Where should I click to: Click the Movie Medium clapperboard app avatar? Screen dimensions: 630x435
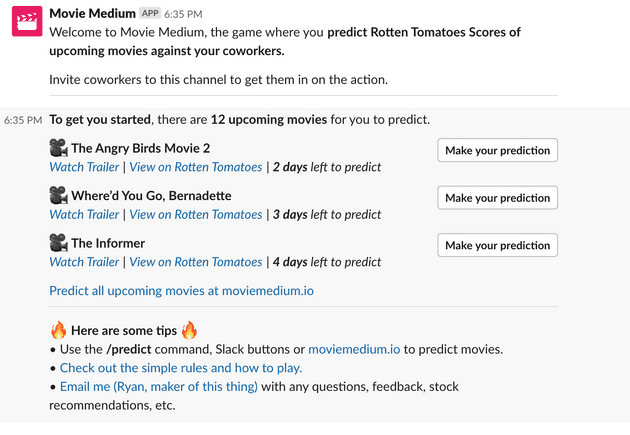pos(27,21)
